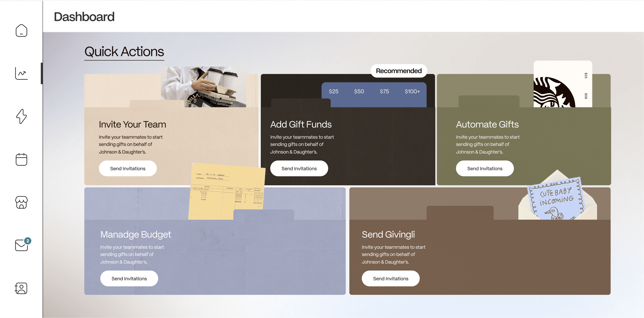Image resolution: width=644 pixels, height=318 pixels.
Task: Click the Recommended badge
Action: pyautogui.click(x=399, y=71)
